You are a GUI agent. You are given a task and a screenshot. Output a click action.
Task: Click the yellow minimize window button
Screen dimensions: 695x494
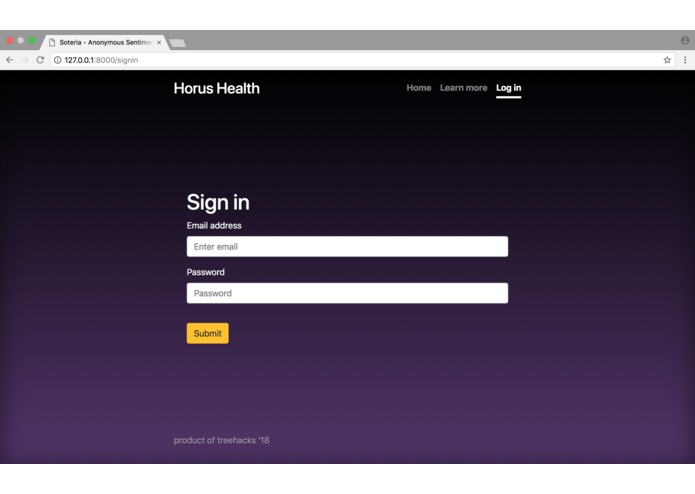click(20, 40)
